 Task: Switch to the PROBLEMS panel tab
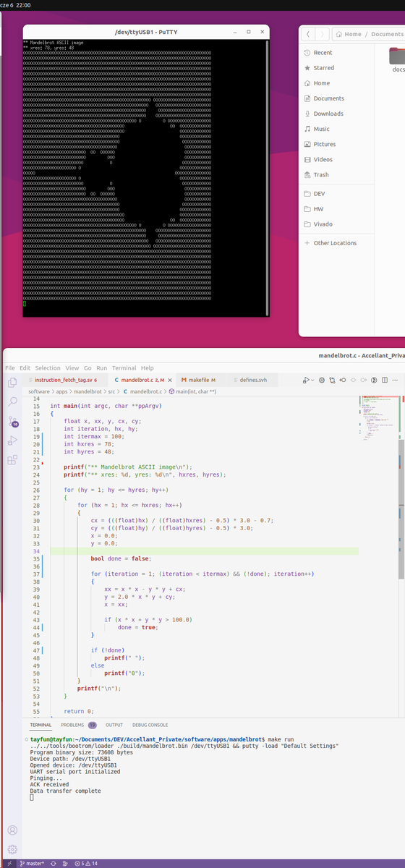tap(78, 725)
